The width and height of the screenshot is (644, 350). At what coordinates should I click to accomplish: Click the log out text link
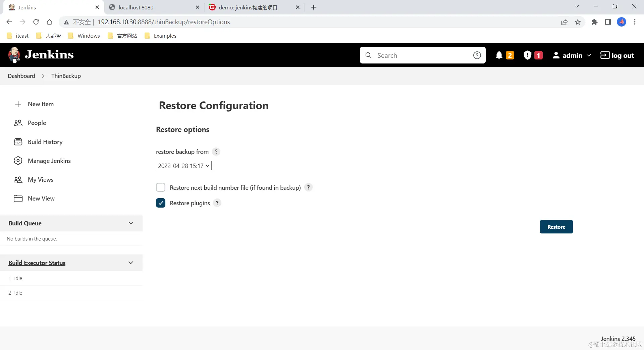pos(623,55)
